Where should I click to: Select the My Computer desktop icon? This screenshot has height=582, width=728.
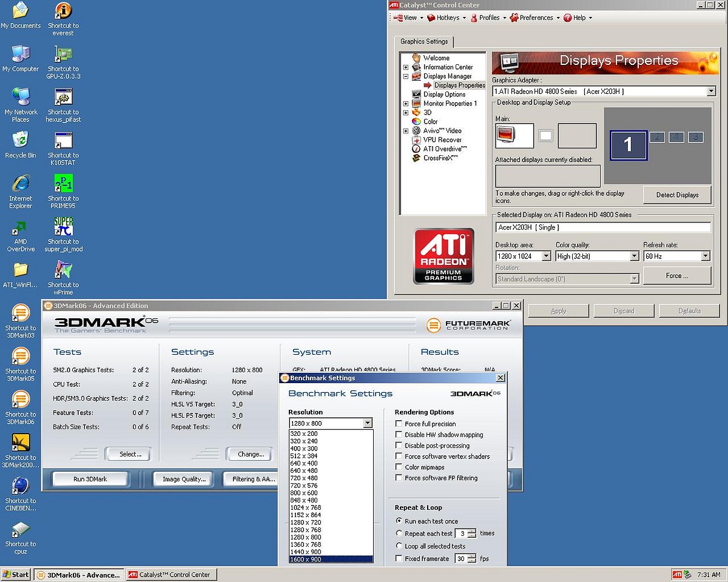tap(21, 59)
